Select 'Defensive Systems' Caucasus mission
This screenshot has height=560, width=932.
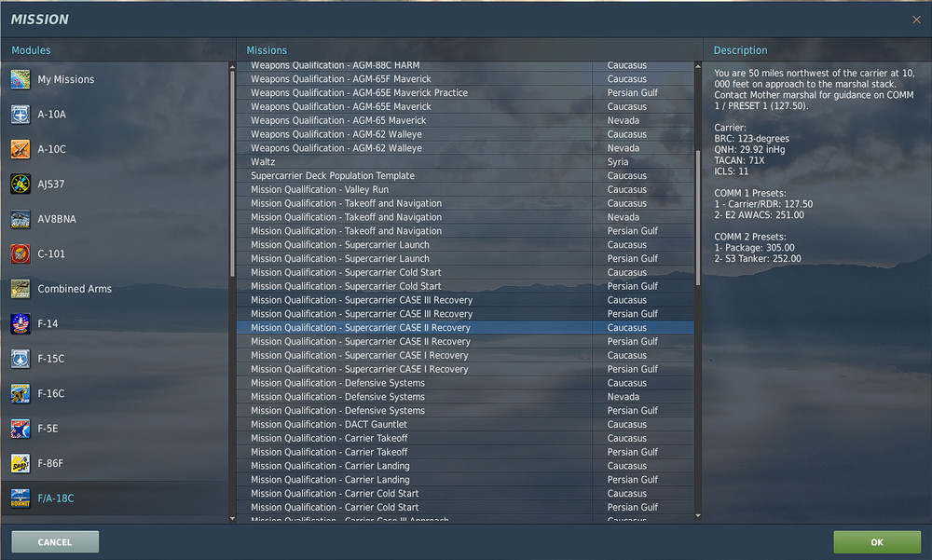[x=465, y=383]
